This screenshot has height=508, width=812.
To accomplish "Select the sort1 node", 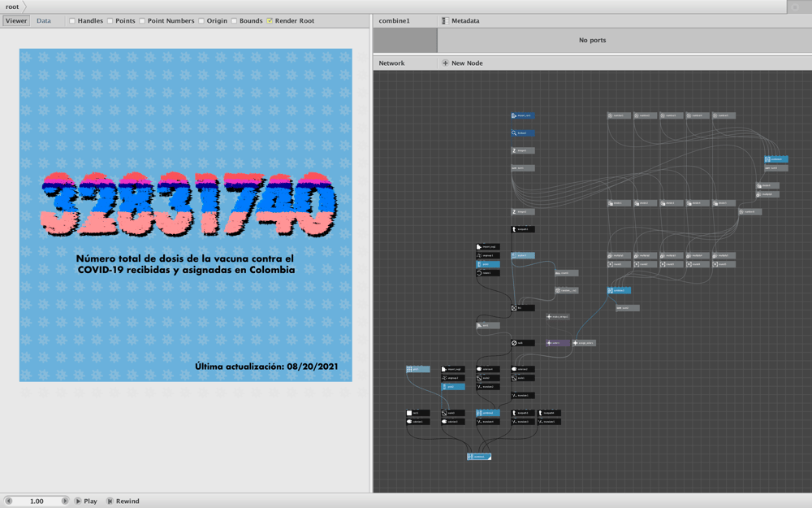I will [x=488, y=326].
